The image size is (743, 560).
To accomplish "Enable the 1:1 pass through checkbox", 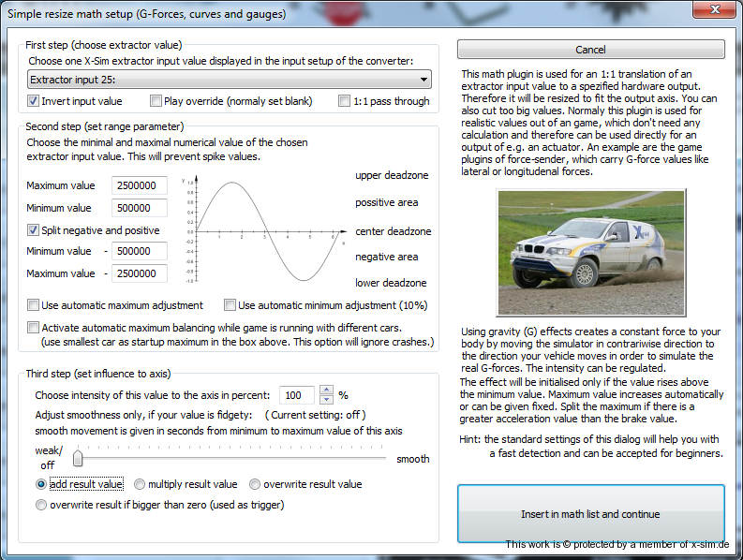I will (345, 101).
